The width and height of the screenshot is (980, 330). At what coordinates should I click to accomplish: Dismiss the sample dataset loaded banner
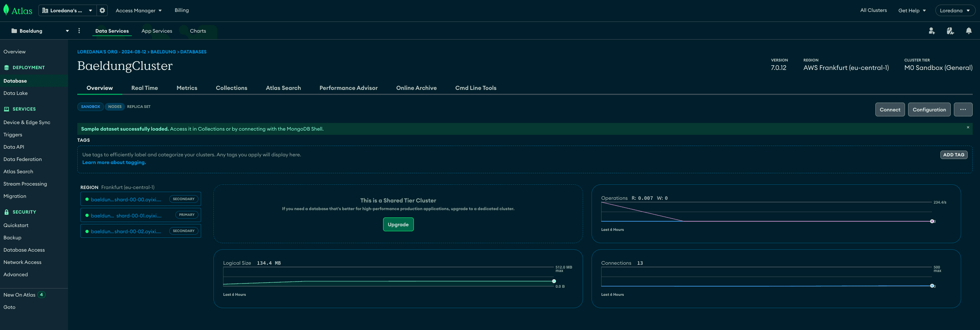tap(968, 127)
